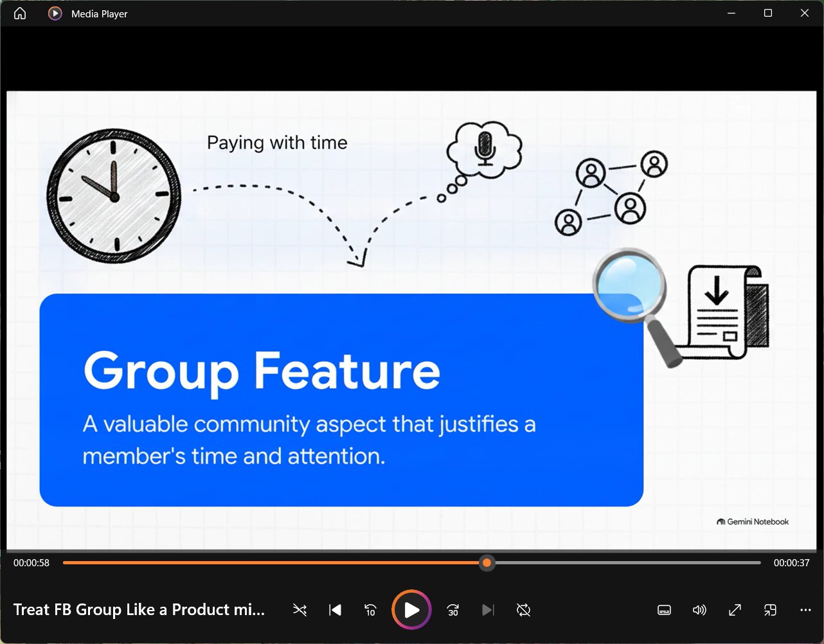Maximize the Media Player window
This screenshot has width=824, height=644.
click(768, 13)
